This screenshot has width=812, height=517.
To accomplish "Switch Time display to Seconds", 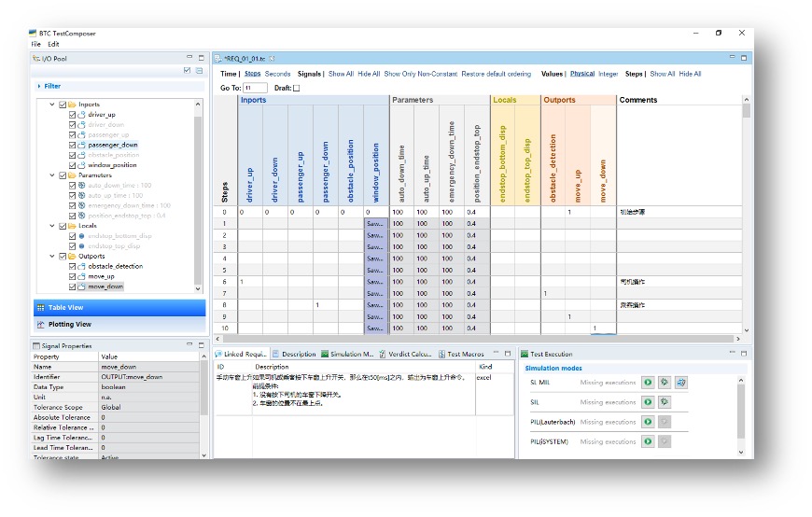I will 277,74.
